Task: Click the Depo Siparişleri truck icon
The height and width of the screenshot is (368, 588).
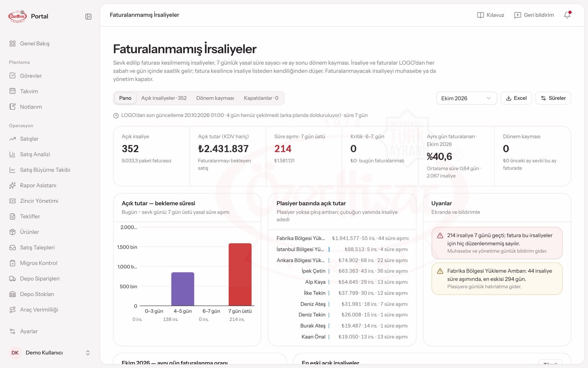Action: [12, 279]
